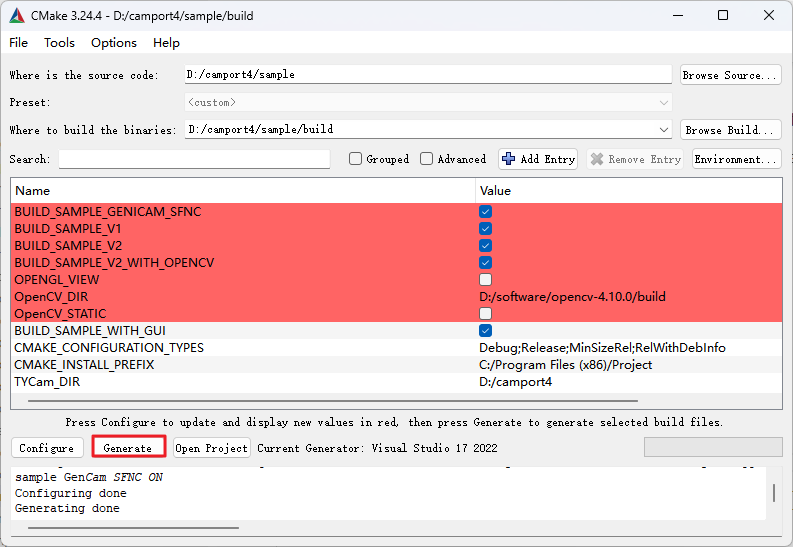
Task: Click the Browse Source button
Action: [x=730, y=75]
